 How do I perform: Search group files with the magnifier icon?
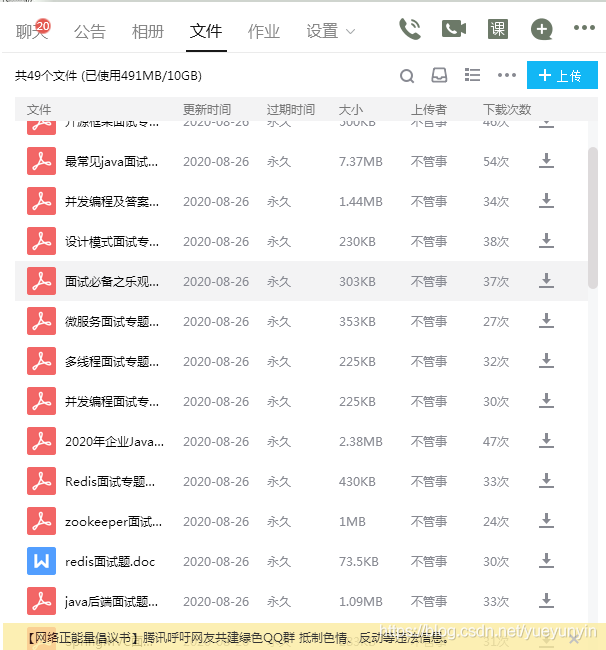407,76
